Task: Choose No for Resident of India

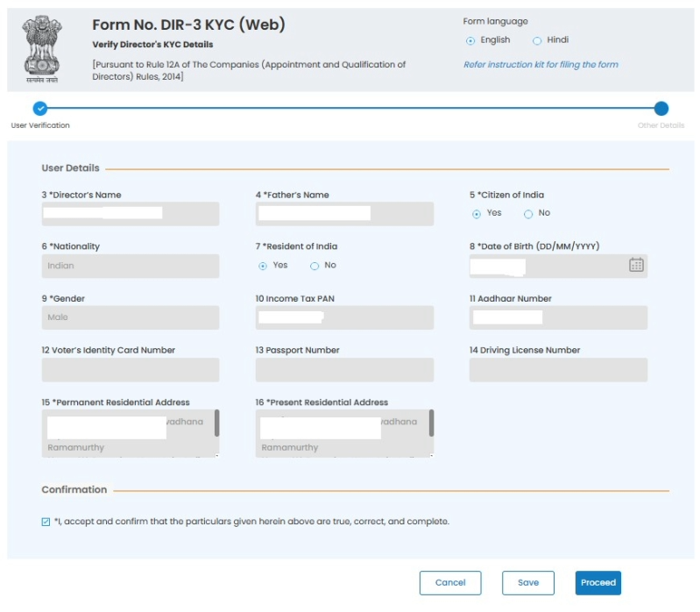Action: (x=315, y=266)
